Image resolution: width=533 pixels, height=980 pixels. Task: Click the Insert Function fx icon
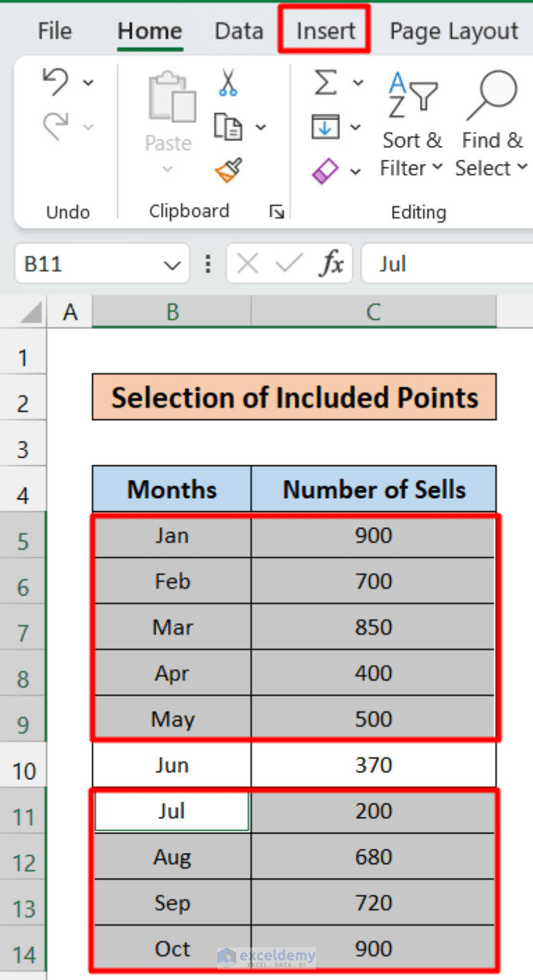(x=332, y=264)
